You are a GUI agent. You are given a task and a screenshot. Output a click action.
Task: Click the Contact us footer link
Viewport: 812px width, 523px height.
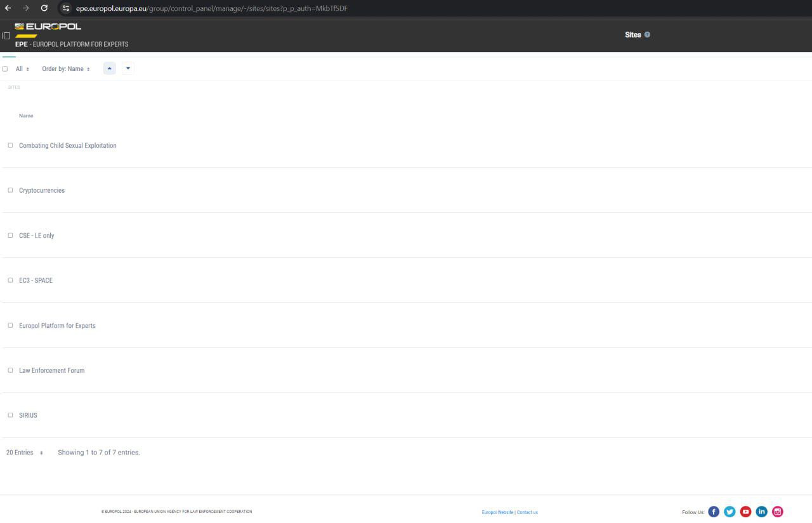pyautogui.click(x=527, y=512)
